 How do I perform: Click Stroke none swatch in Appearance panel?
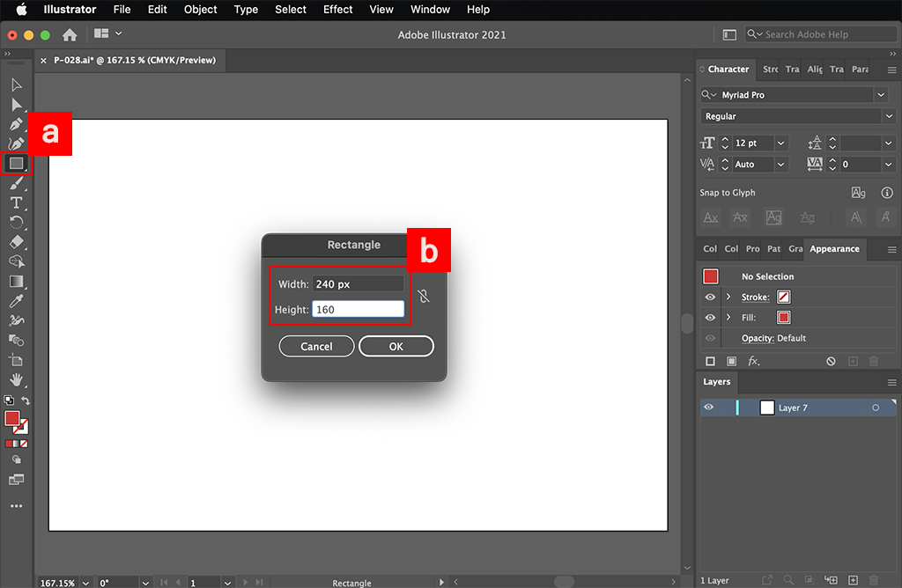pos(783,298)
